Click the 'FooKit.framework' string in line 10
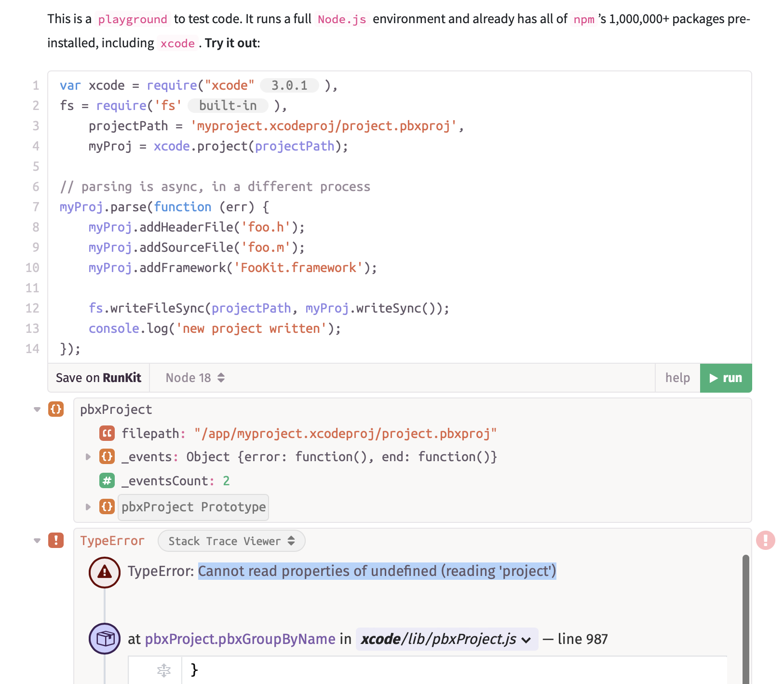Viewport: 784px width, 684px height. pos(298,268)
